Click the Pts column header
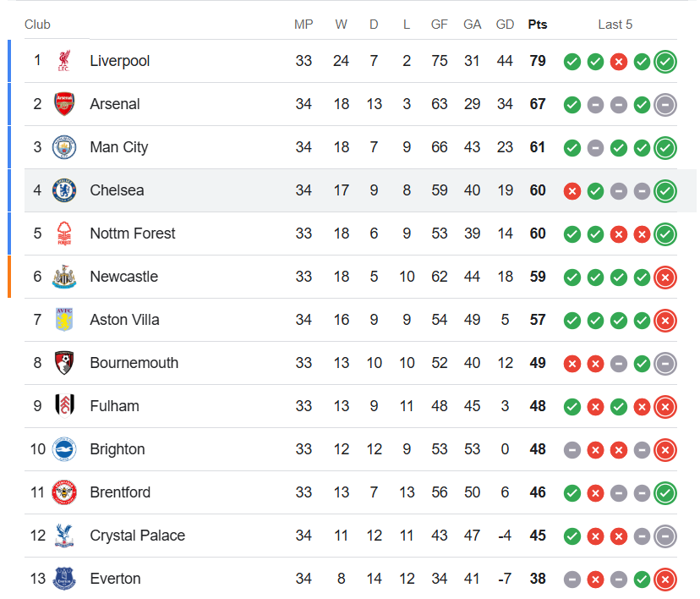700x599 pixels. click(x=538, y=24)
